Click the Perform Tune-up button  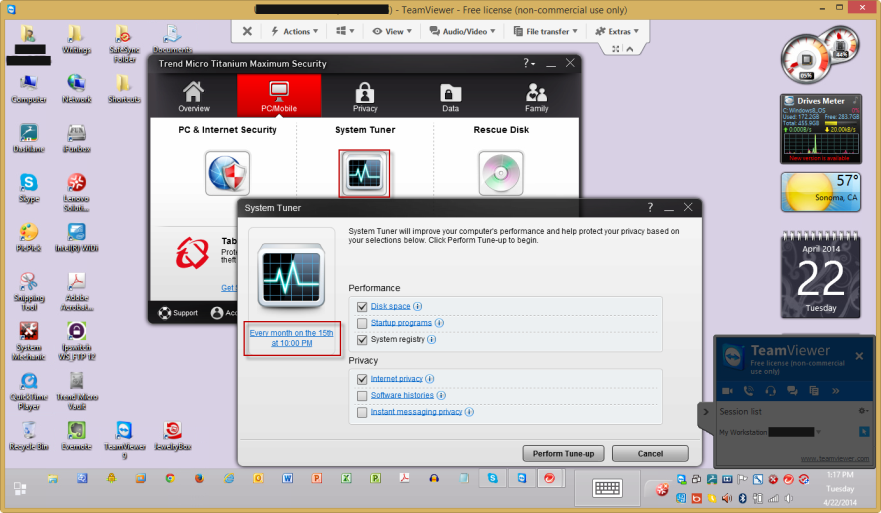point(563,453)
